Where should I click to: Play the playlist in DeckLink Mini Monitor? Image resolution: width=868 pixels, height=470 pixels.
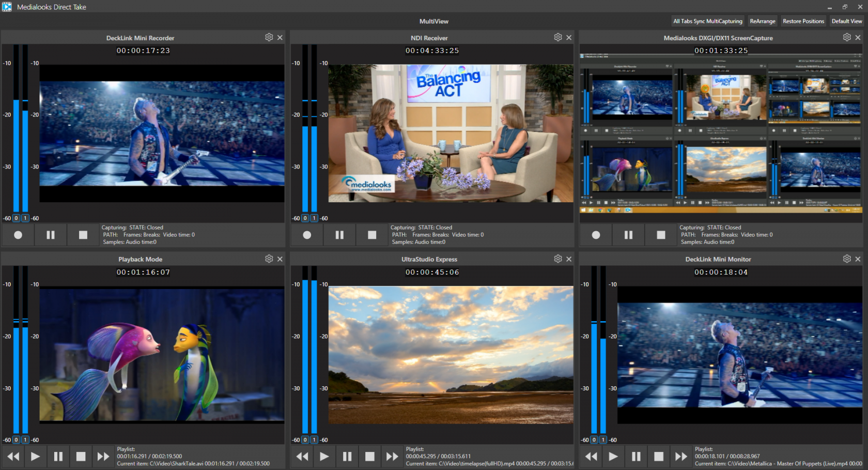click(x=613, y=456)
